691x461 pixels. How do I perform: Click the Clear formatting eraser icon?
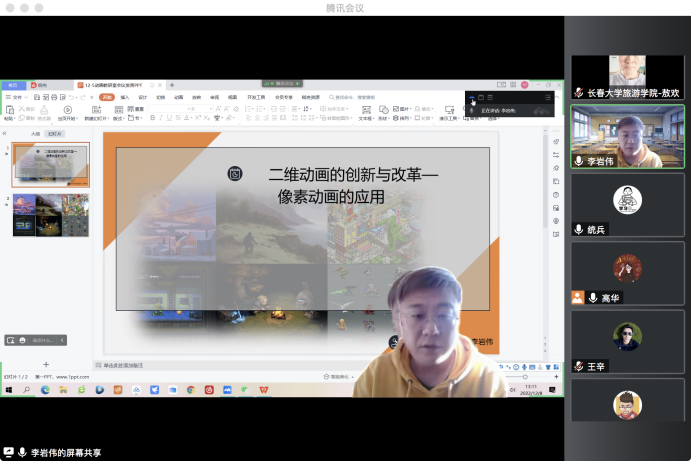236,108
